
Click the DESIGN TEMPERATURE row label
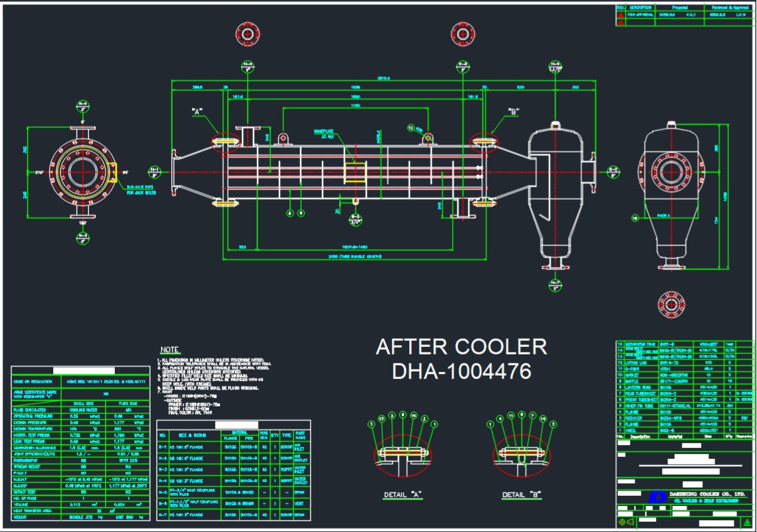[x=33, y=429]
